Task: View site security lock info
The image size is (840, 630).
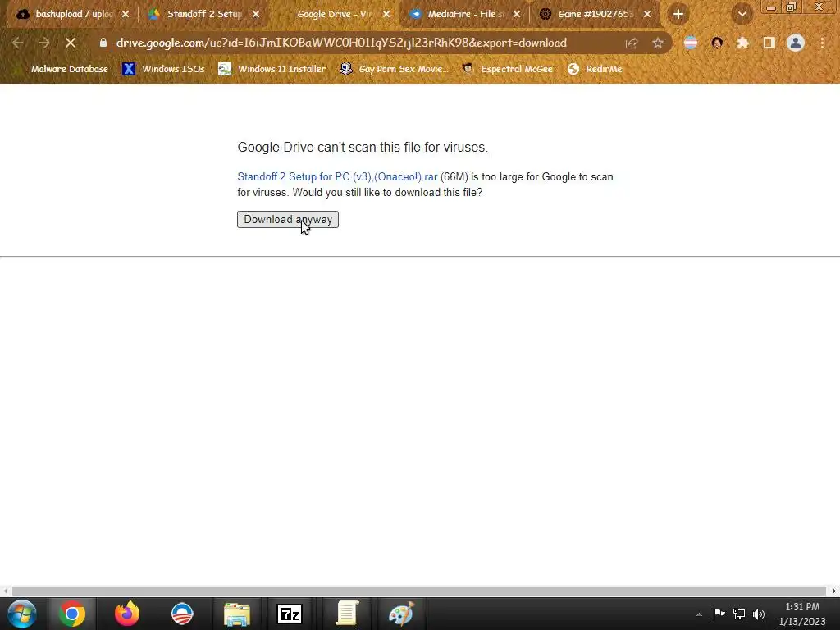Action: click(103, 43)
